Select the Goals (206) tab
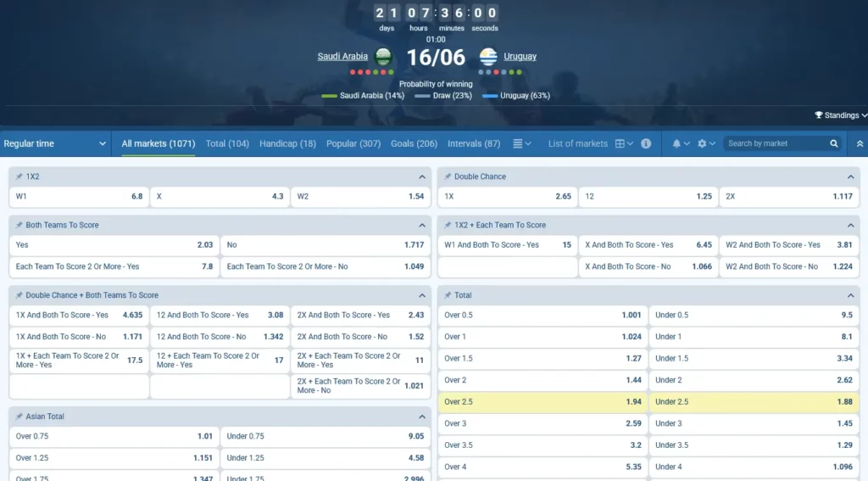This screenshot has height=481, width=868. 414,143
